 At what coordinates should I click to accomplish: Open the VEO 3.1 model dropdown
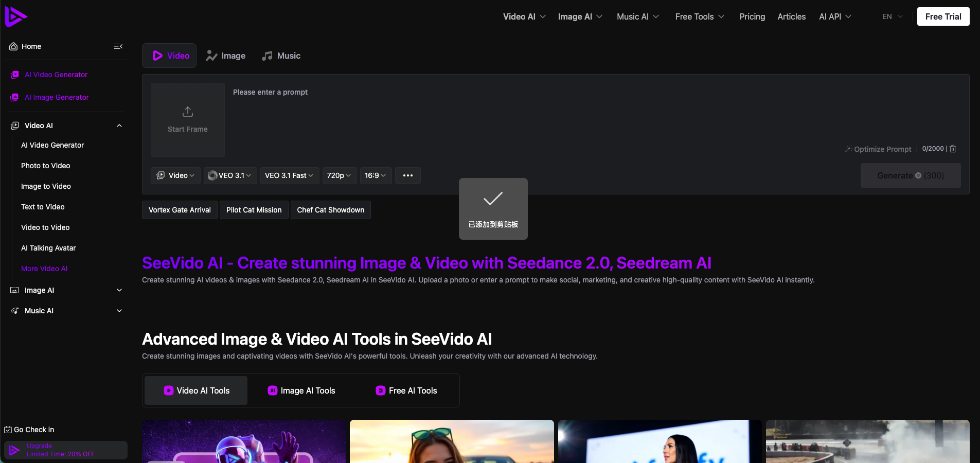(x=230, y=175)
